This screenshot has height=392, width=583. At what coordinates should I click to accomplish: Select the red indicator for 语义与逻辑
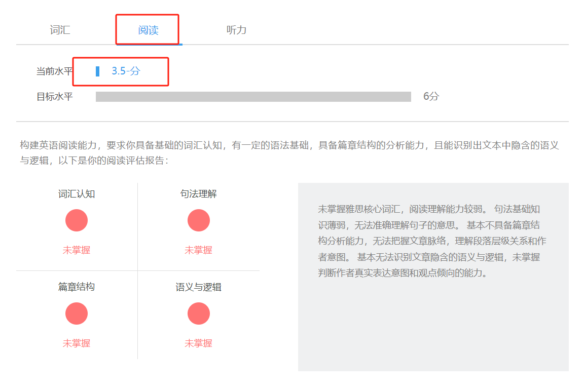point(198,313)
